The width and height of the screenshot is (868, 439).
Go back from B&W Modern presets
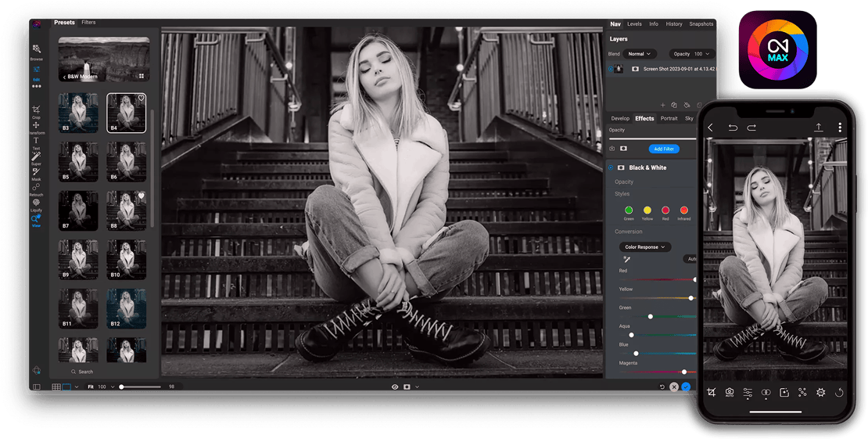pos(64,77)
